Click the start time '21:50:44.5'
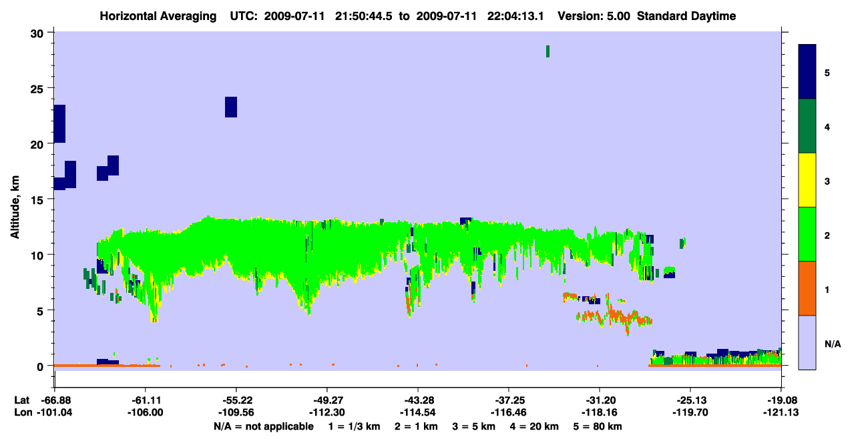 pos(363,16)
